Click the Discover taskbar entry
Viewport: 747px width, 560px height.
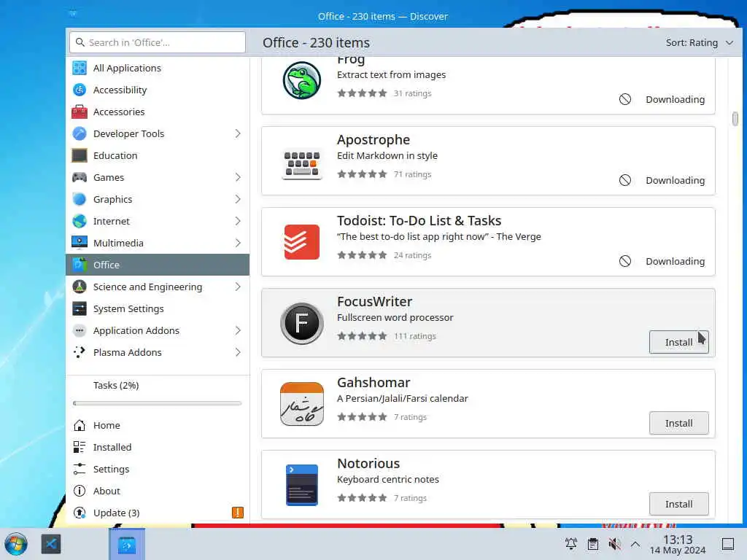127,544
